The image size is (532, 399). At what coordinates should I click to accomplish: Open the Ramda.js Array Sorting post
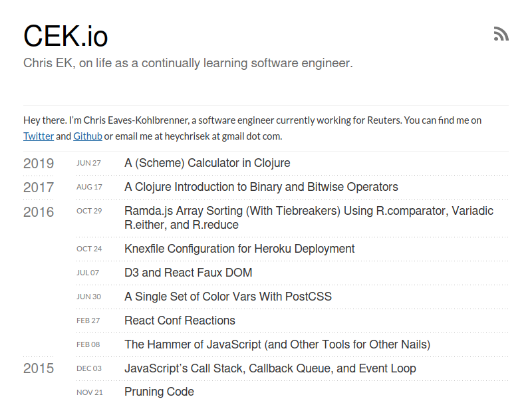[309, 218]
